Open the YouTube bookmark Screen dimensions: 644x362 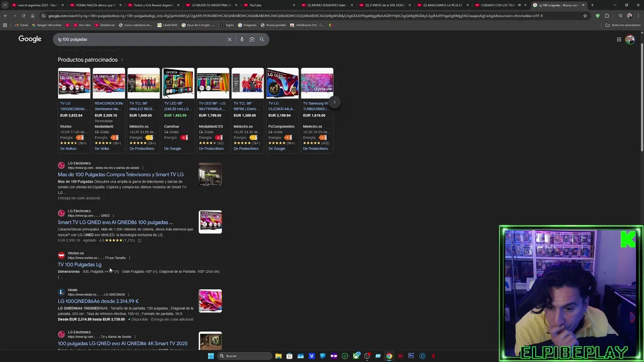[x=82, y=25]
